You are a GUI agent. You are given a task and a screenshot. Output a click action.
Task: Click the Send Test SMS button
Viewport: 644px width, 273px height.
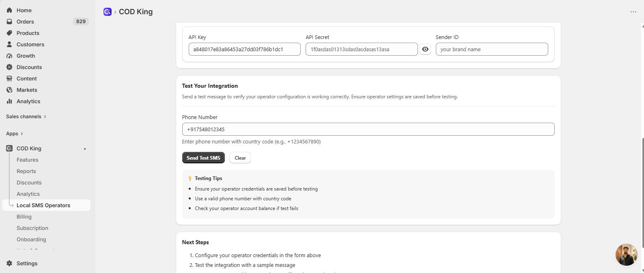[x=203, y=158]
